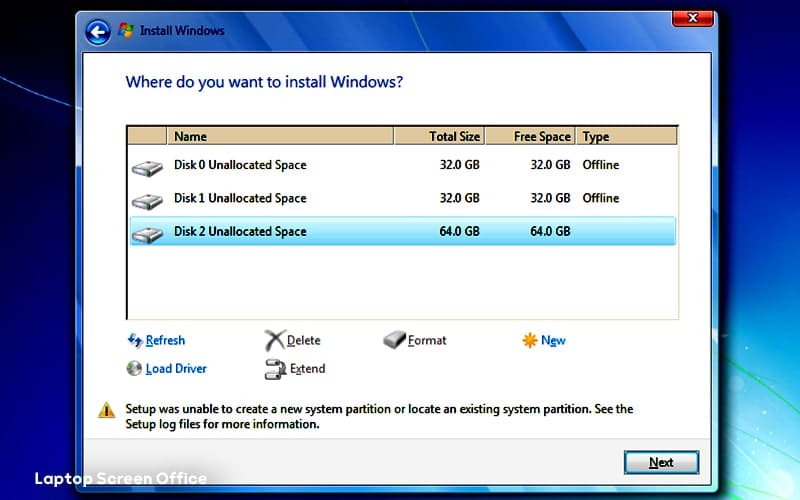Choose the Delete partition option
Image resolution: width=800 pixels, height=500 pixels.
[x=304, y=340]
